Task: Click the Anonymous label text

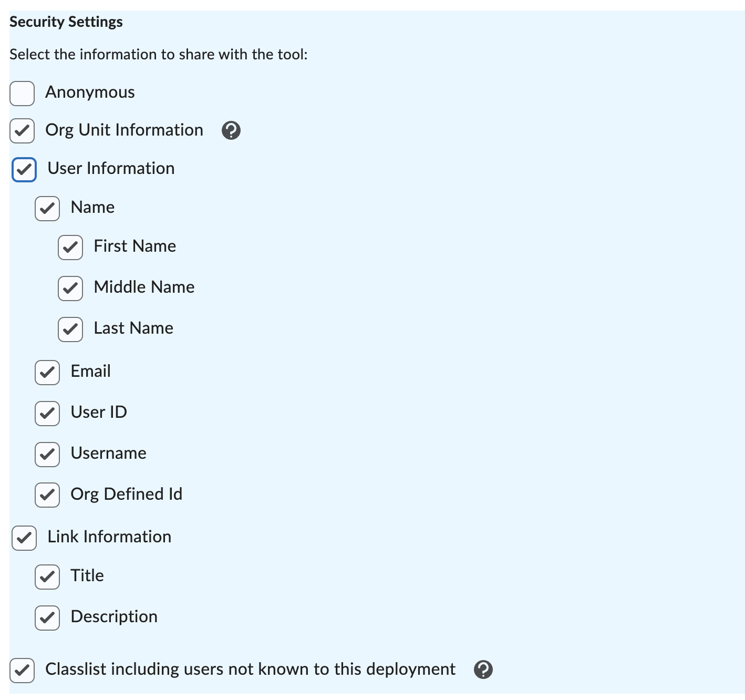Action: [90, 92]
